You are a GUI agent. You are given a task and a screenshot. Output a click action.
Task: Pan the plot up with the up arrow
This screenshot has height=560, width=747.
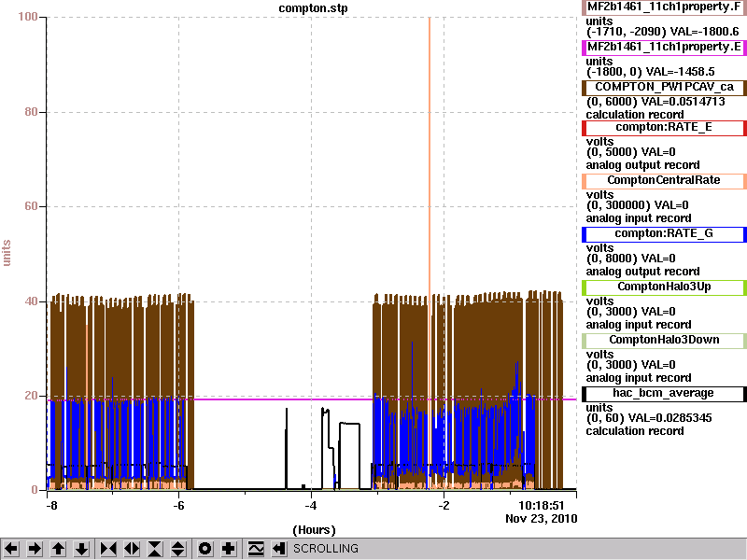pyautogui.click(x=59, y=549)
